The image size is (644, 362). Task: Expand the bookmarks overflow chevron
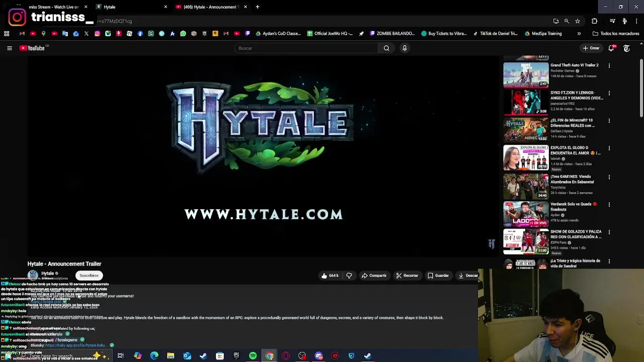click(x=579, y=34)
